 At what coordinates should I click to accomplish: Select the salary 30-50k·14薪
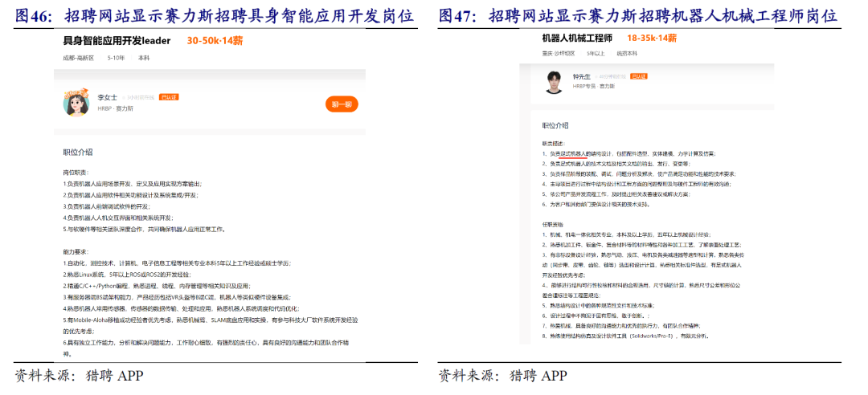click(215, 40)
